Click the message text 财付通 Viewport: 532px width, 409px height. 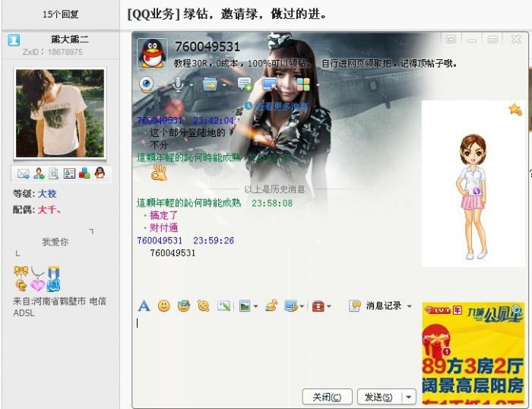163,228
